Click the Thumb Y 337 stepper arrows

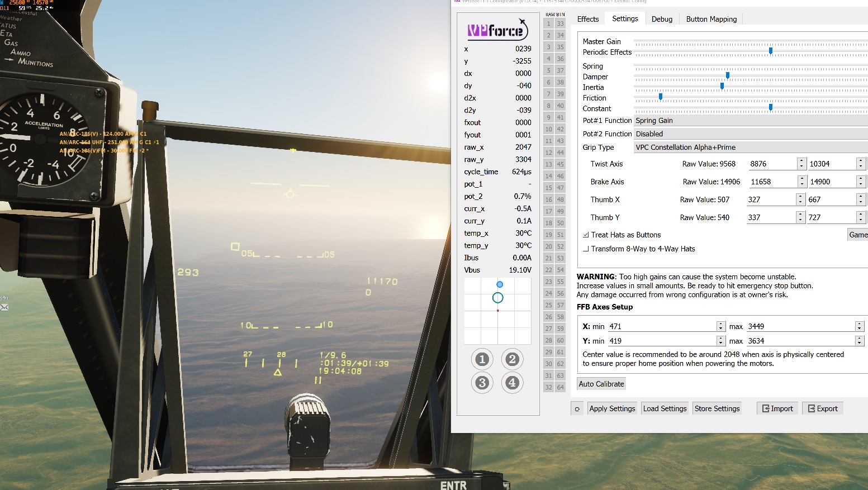coord(801,217)
